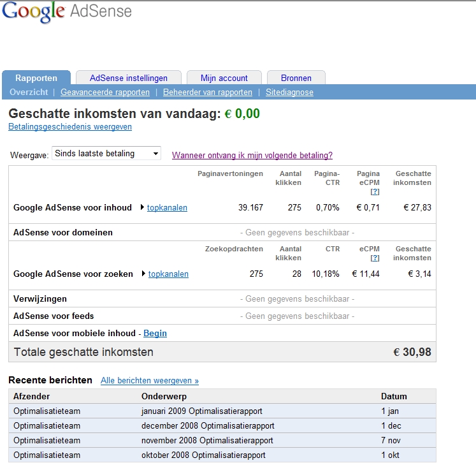Click the AdSense voor feeds row label

[x=54, y=316]
